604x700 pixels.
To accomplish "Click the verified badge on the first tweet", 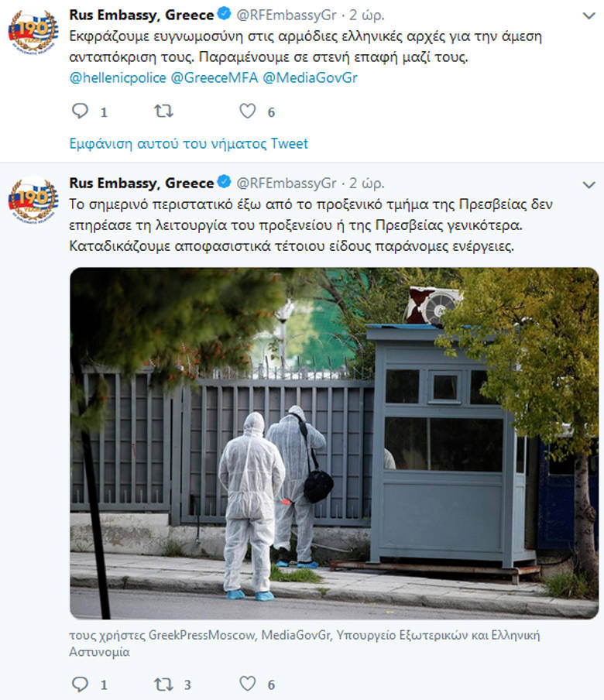I will (224, 14).
